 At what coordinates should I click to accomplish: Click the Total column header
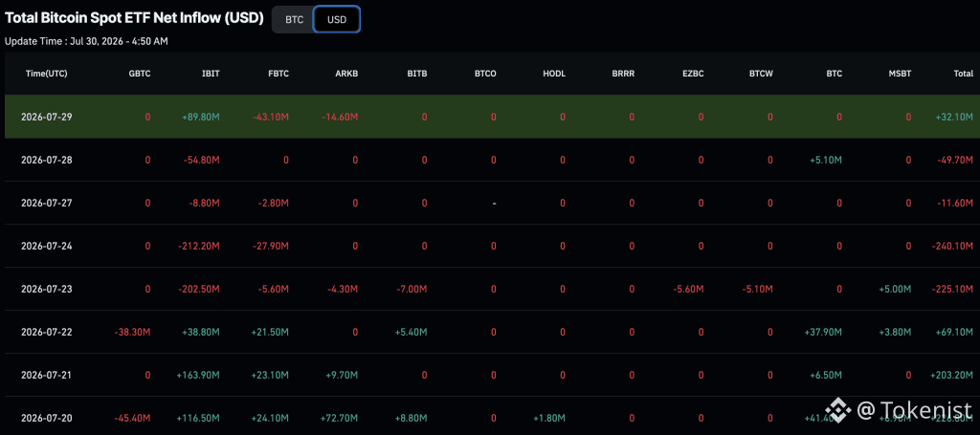963,74
